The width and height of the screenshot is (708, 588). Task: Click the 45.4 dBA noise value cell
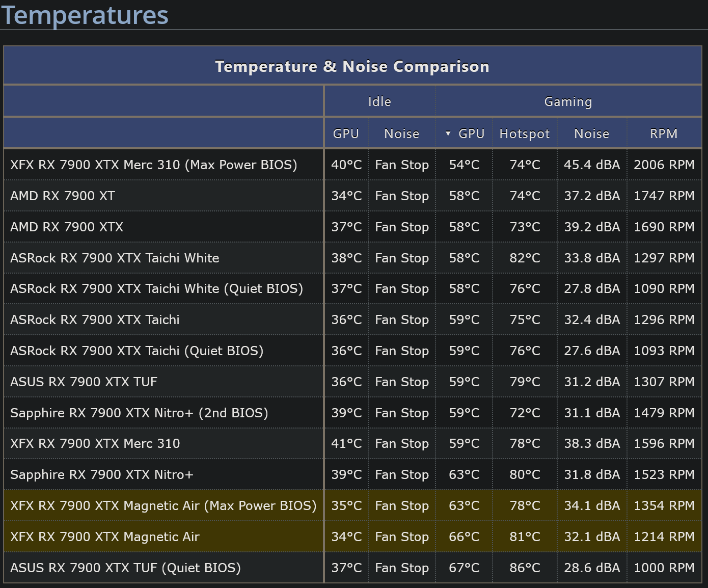click(x=591, y=165)
